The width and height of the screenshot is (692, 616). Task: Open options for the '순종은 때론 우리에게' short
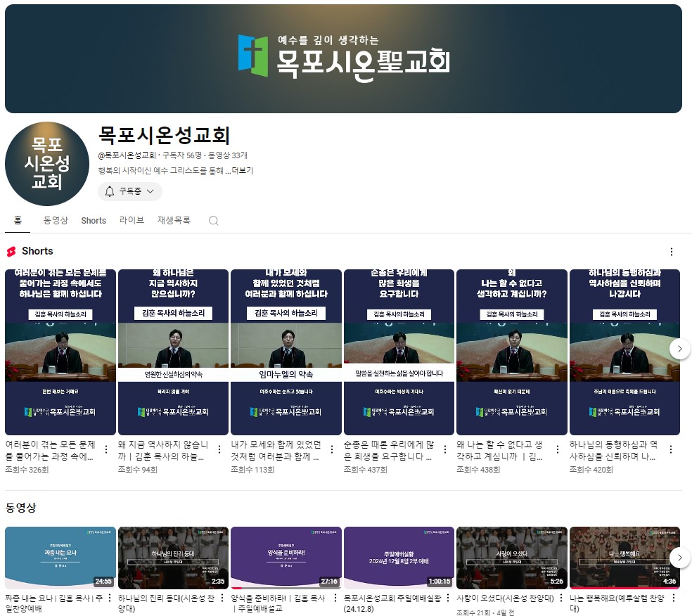pyautogui.click(x=445, y=449)
